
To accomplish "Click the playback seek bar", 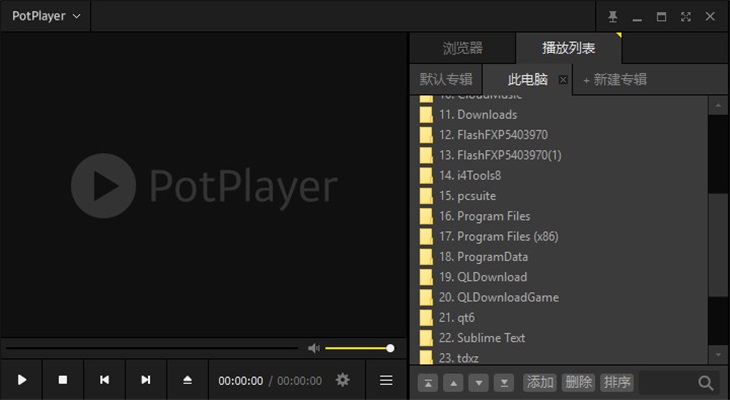I will click(152, 348).
